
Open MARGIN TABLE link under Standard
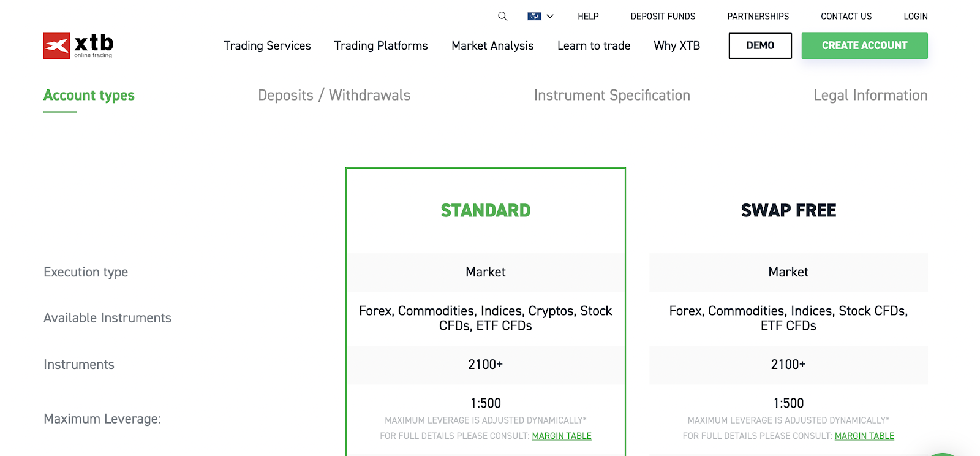pos(562,436)
